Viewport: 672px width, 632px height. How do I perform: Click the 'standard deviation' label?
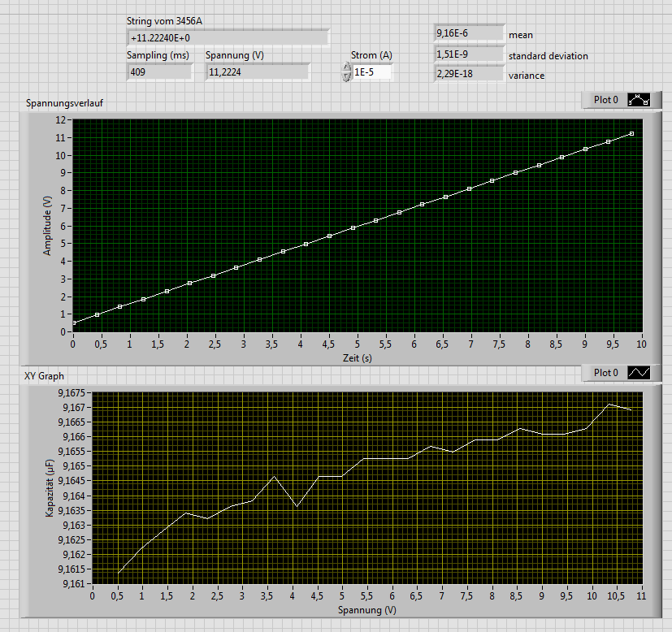click(548, 56)
